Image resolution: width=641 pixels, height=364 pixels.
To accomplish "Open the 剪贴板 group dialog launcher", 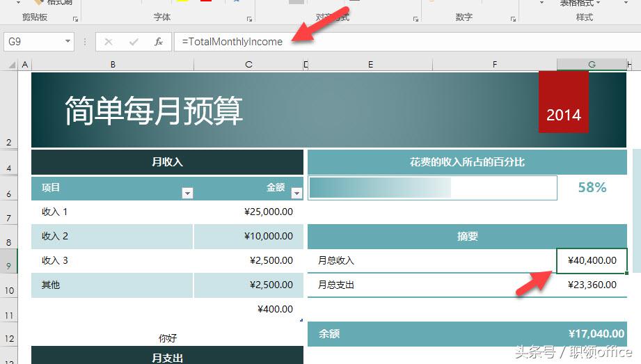I will pos(75,19).
